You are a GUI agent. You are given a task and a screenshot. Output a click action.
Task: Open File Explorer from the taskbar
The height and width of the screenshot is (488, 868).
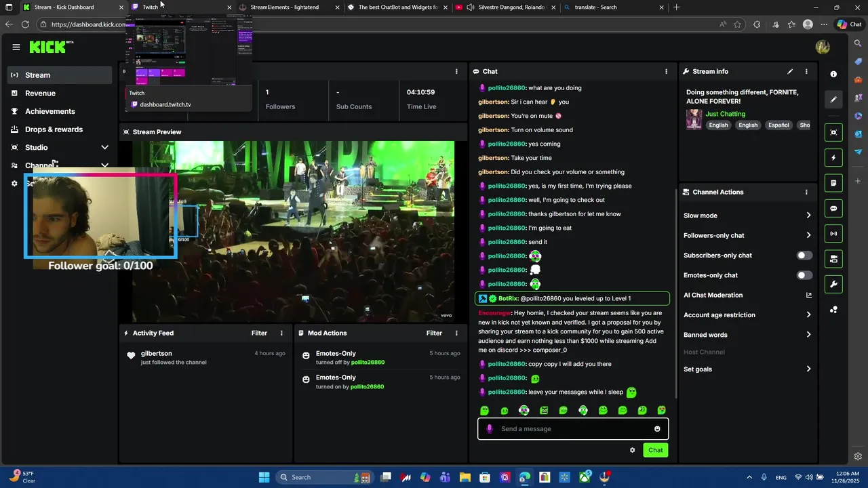click(x=465, y=477)
